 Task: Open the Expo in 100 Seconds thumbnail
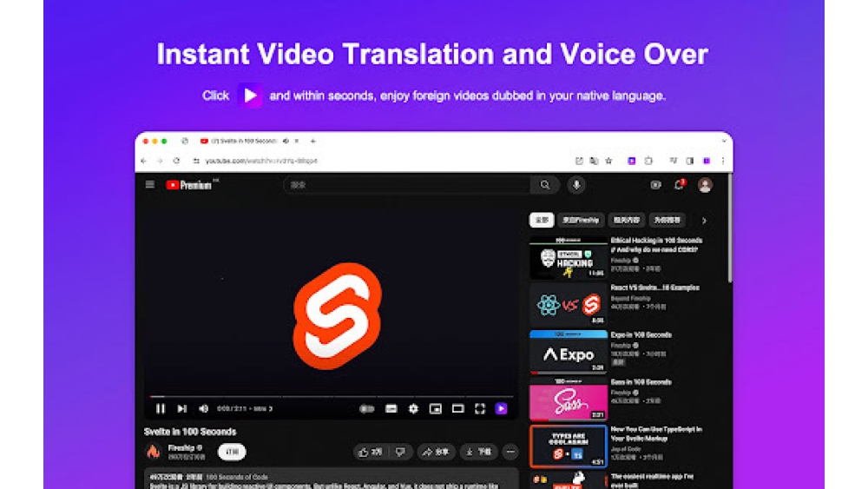pyautogui.click(x=569, y=353)
